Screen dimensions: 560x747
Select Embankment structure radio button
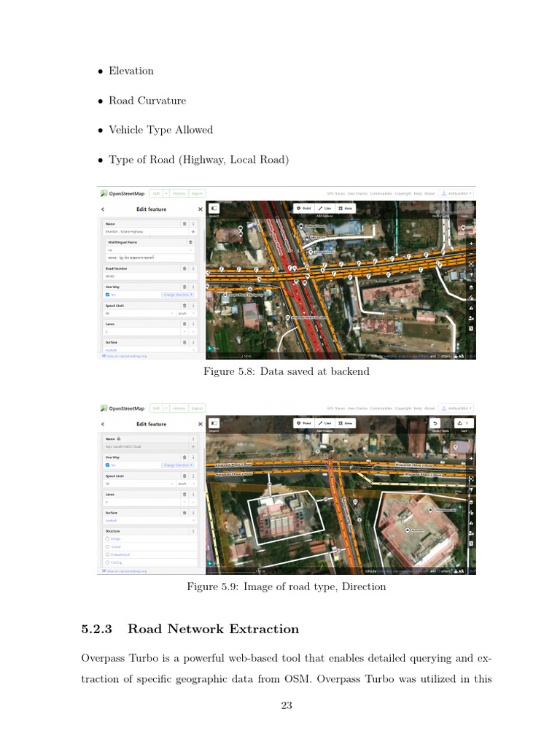[108, 554]
